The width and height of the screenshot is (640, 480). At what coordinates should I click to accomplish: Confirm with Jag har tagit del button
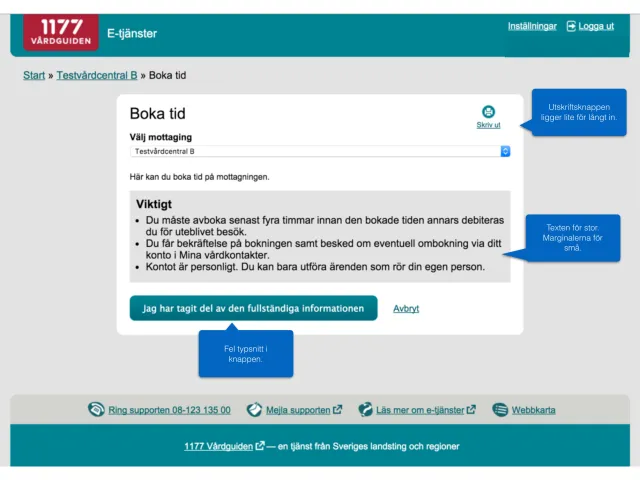253,308
